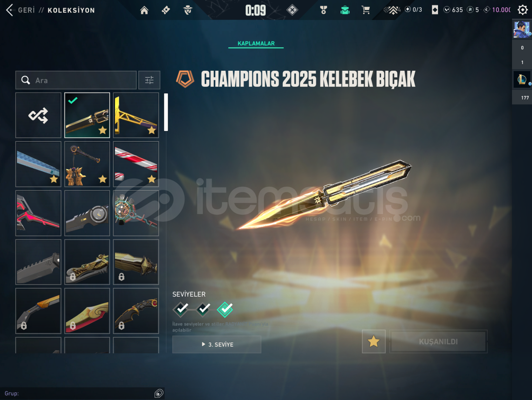Click the skin list scrollbar

click(x=166, y=112)
